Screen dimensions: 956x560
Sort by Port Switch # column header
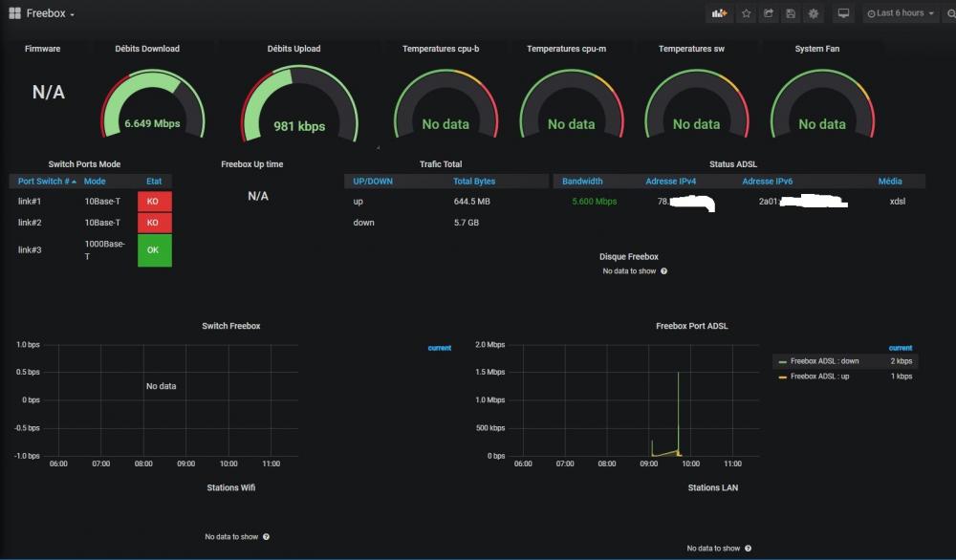coord(44,181)
